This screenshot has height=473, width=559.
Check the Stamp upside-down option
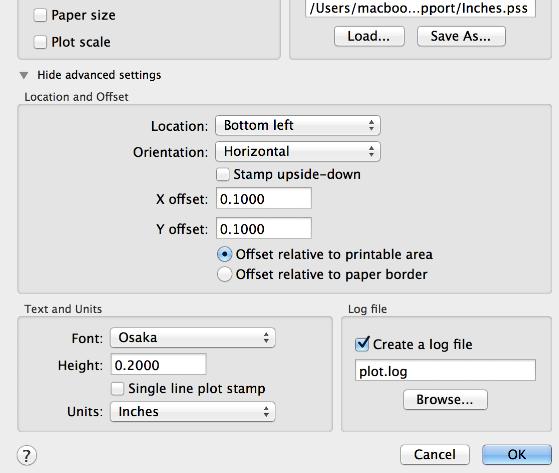coord(223,174)
